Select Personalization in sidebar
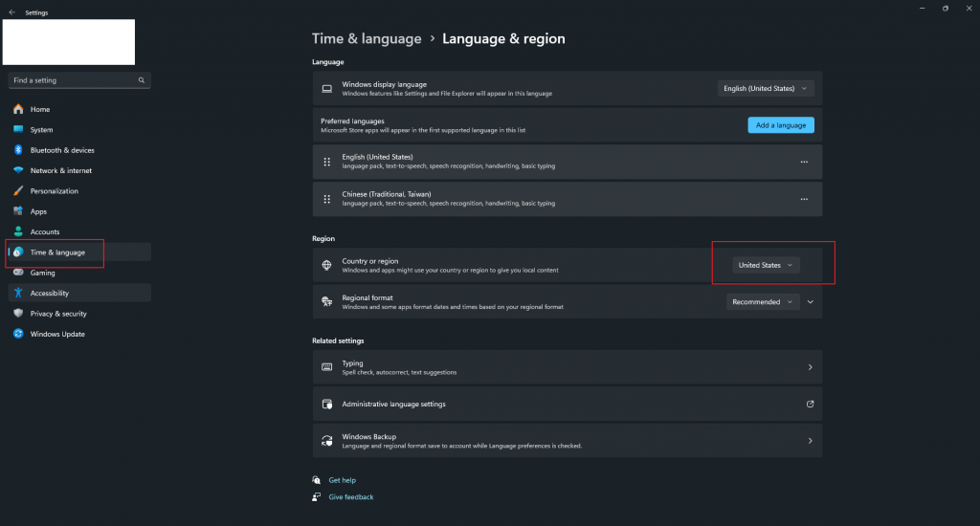The image size is (980, 526). click(x=79, y=190)
